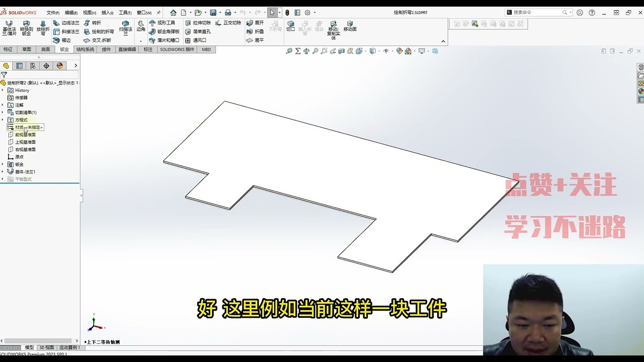The width and height of the screenshot is (644, 362).
Task: Open the Window (窗口) menu
Action: pos(144,13)
